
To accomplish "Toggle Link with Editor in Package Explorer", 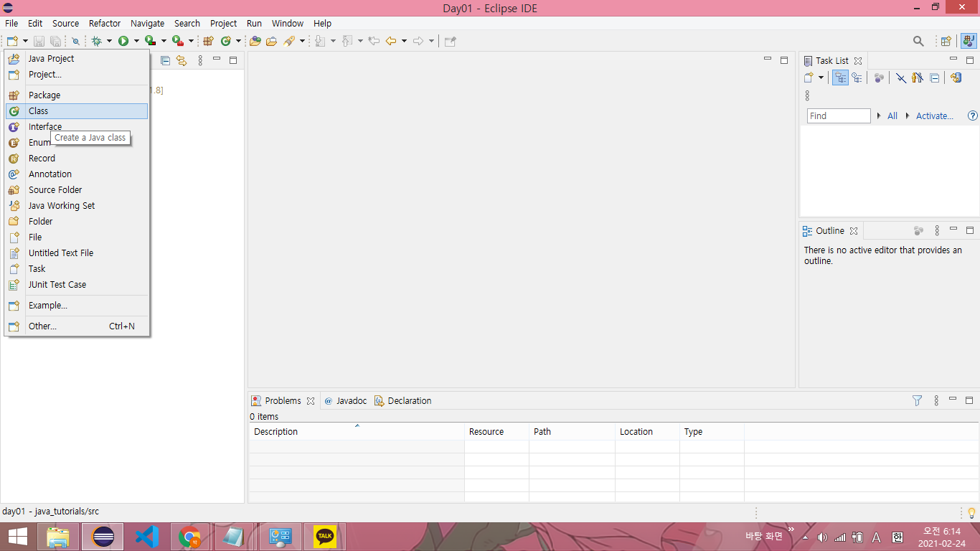I will [182, 60].
